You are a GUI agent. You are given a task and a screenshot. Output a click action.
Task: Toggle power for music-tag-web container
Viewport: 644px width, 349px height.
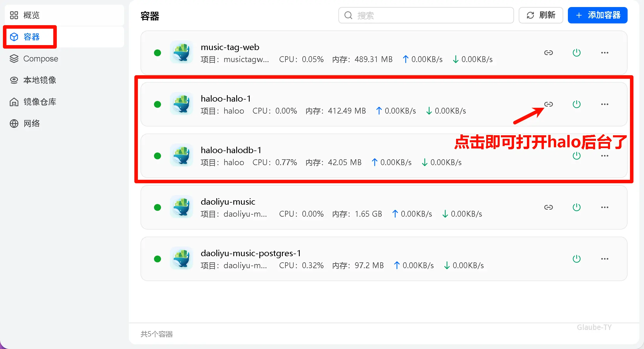tap(576, 53)
